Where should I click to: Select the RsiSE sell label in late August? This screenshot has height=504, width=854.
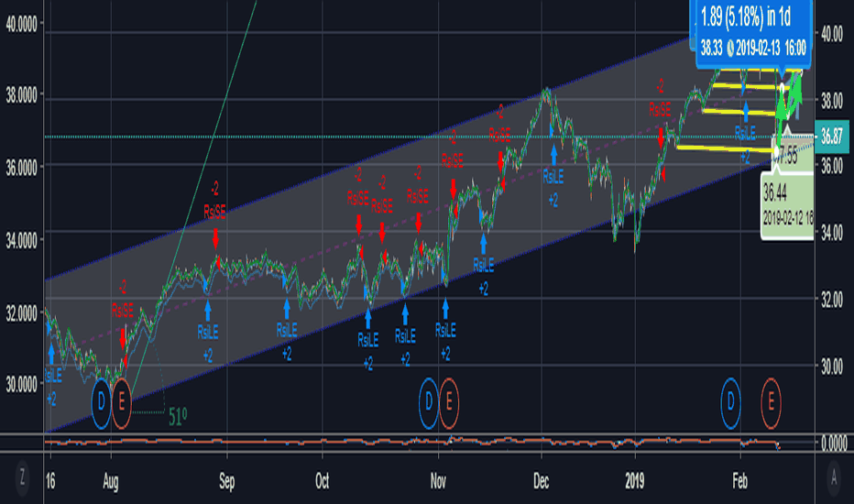pos(214,212)
